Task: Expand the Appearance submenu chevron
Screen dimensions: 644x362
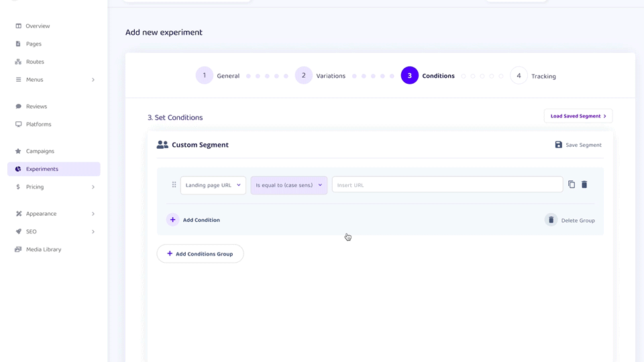Action: click(x=93, y=214)
